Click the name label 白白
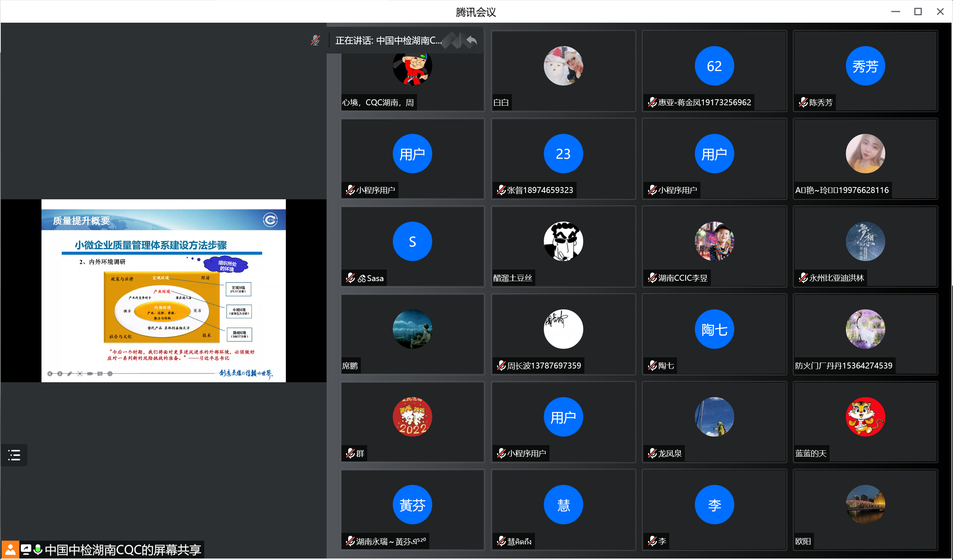 [x=501, y=103]
